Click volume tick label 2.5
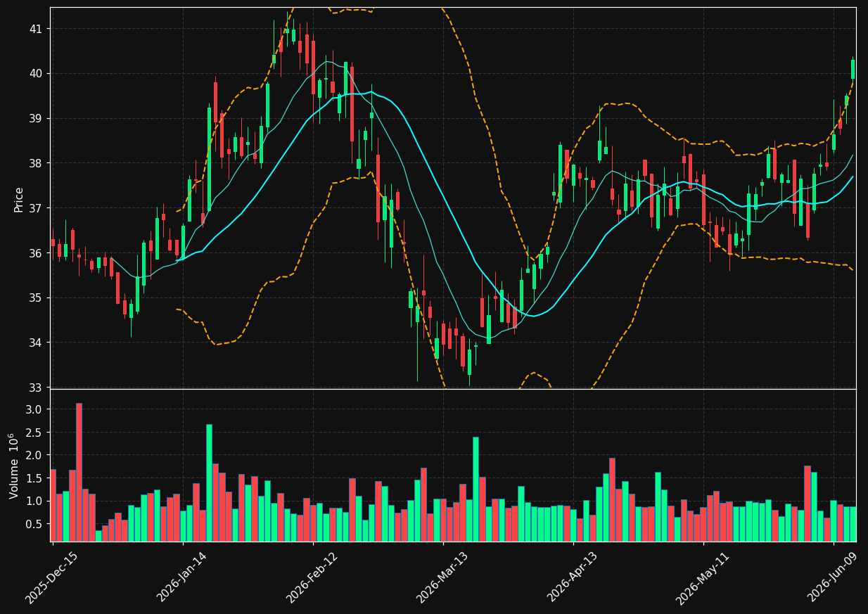This screenshot has width=868, height=614. (x=34, y=433)
